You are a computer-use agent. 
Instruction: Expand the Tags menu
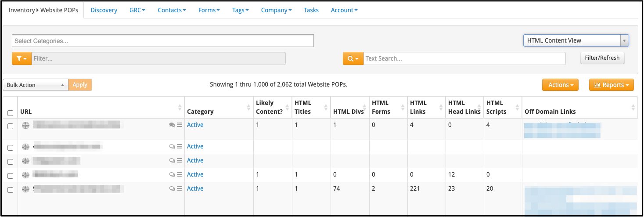[241, 10]
